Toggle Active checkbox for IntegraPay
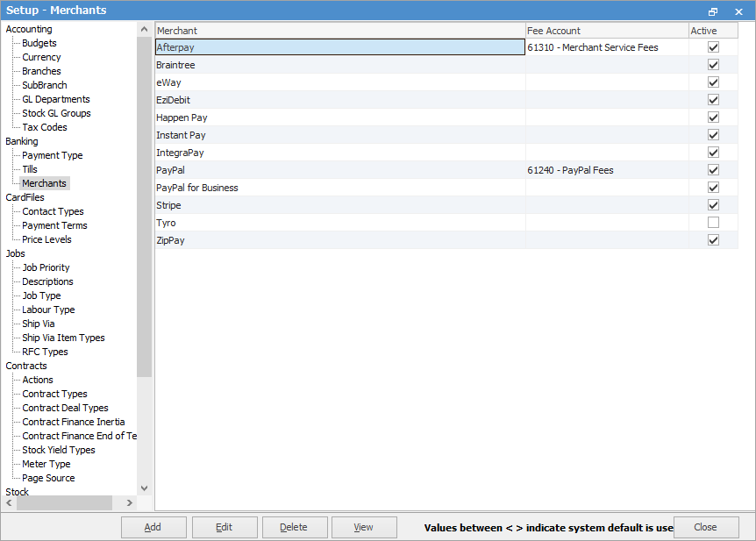The image size is (756, 541). (x=713, y=153)
